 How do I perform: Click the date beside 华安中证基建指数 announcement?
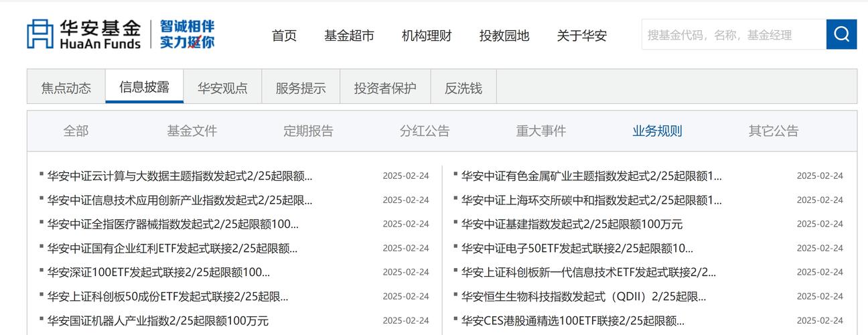pyautogui.click(x=820, y=224)
